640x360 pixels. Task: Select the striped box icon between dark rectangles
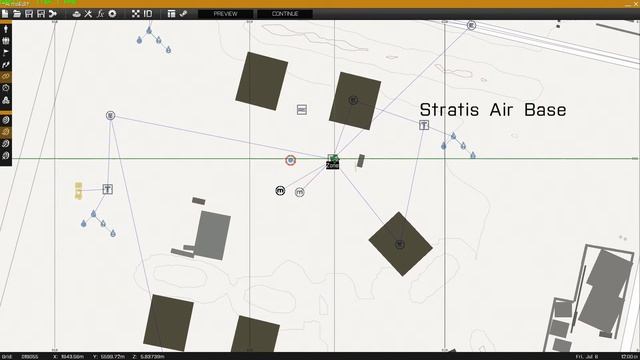click(x=302, y=109)
